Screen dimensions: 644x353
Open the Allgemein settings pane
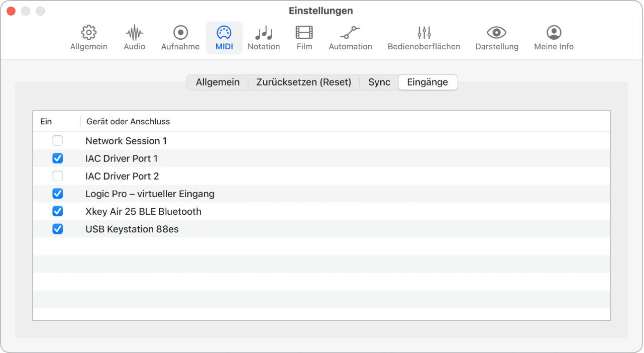pyautogui.click(x=88, y=37)
